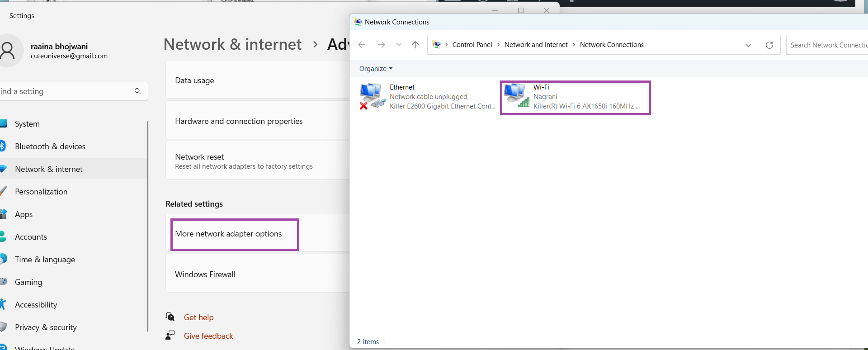868x350 pixels.
Task: Go up one folder level
Action: (415, 45)
